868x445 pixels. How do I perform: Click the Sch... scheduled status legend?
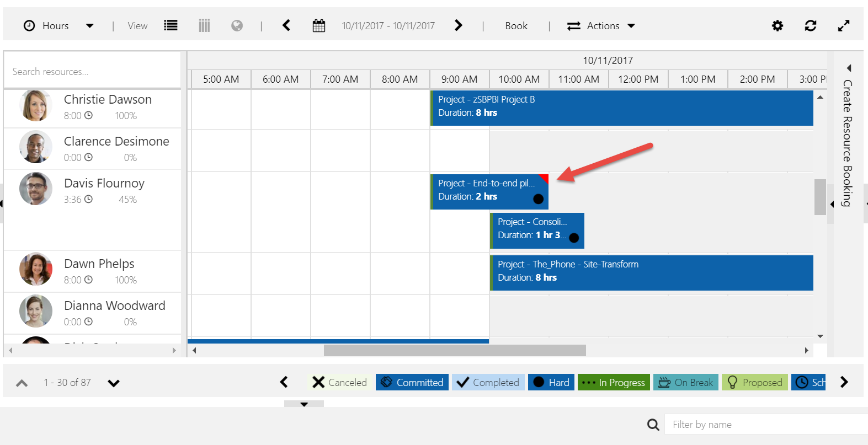pos(808,382)
